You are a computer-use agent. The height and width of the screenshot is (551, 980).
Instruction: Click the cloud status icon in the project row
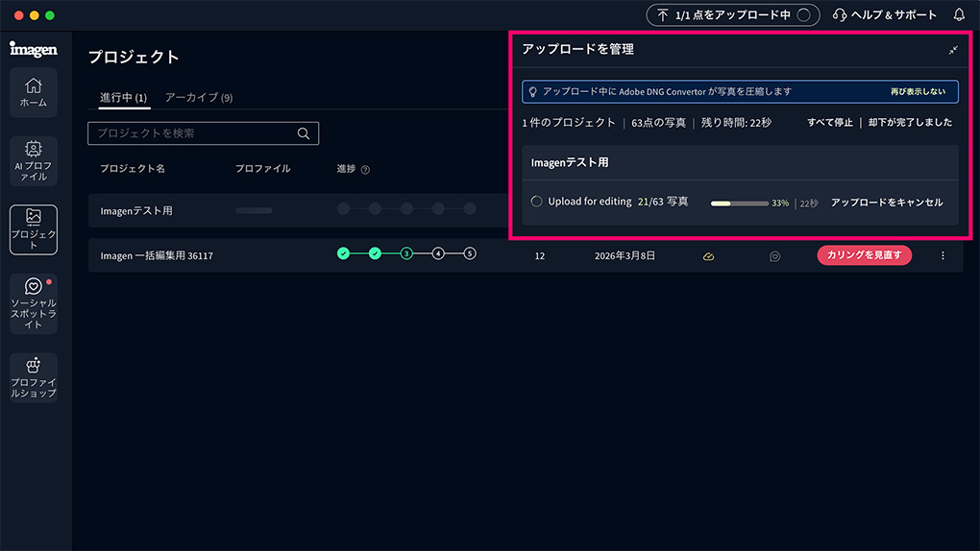708,256
